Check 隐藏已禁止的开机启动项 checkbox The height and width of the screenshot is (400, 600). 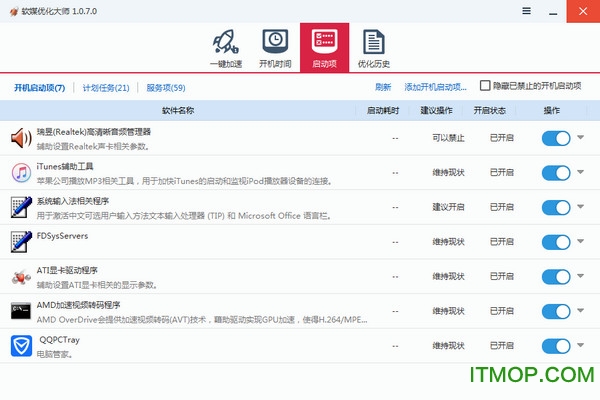[x=485, y=85]
